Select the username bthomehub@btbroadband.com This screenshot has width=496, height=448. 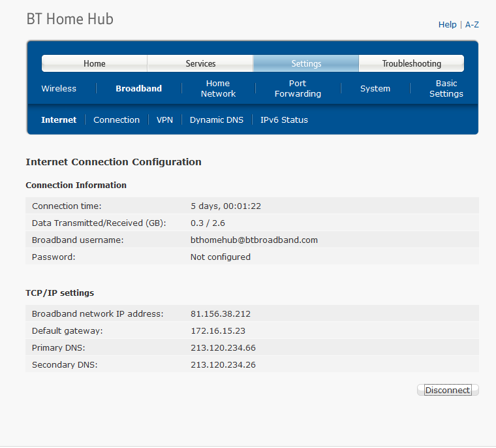254,240
